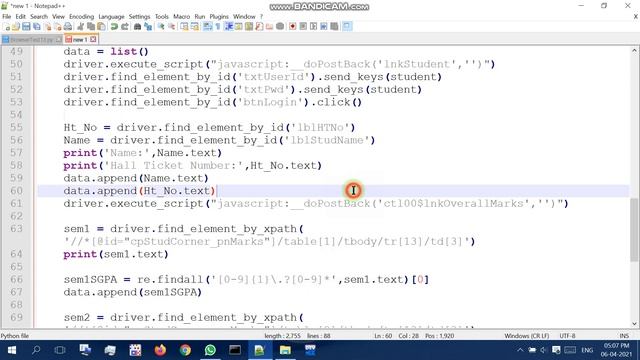
Task: Click the ENG language indicator
Action: (587, 350)
